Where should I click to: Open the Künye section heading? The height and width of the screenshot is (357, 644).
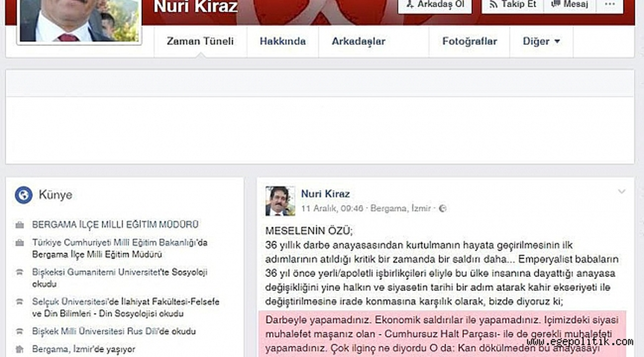[55, 195]
